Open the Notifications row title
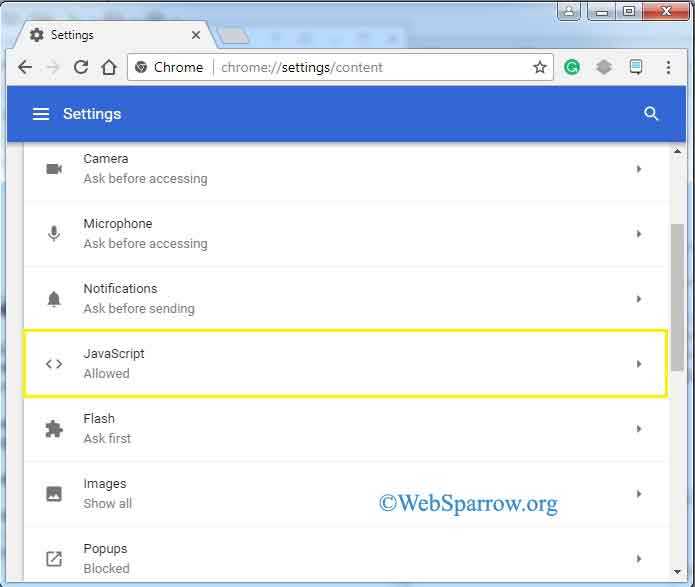 pyautogui.click(x=120, y=289)
